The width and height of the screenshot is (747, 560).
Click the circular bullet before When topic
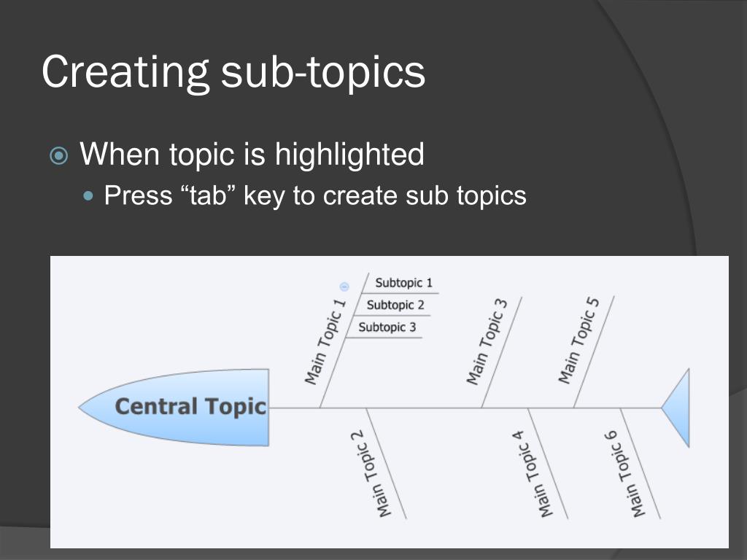pos(59,155)
